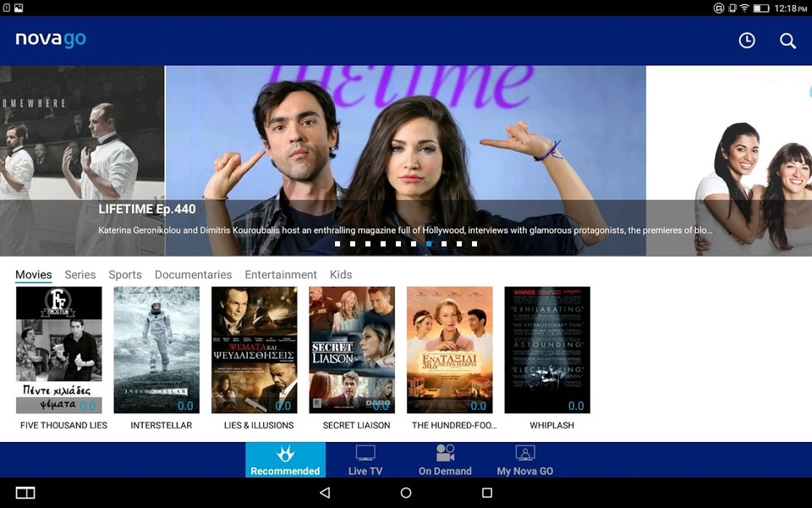
Task: Tap the Android back button
Action: point(325,493)
